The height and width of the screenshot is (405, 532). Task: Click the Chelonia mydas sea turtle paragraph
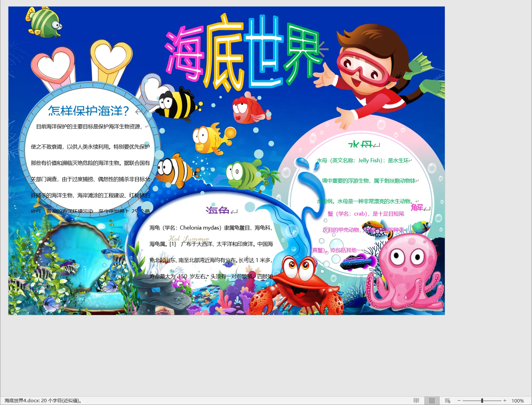[x=211, y=228]
